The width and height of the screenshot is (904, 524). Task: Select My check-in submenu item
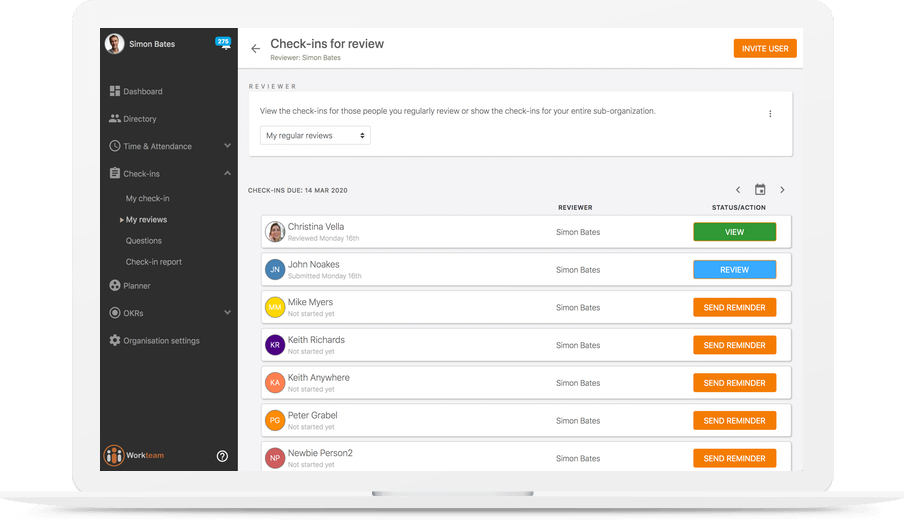tap(148, 198)
